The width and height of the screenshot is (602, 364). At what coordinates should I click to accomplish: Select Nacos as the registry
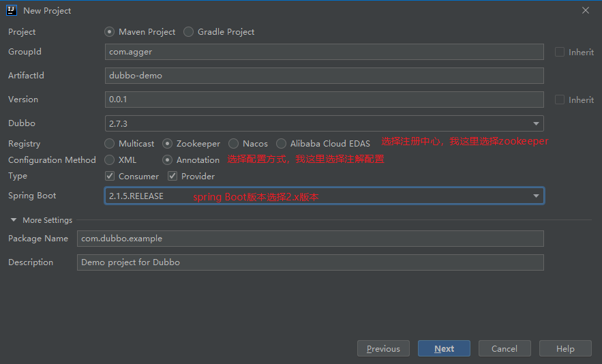pos(233,144)
